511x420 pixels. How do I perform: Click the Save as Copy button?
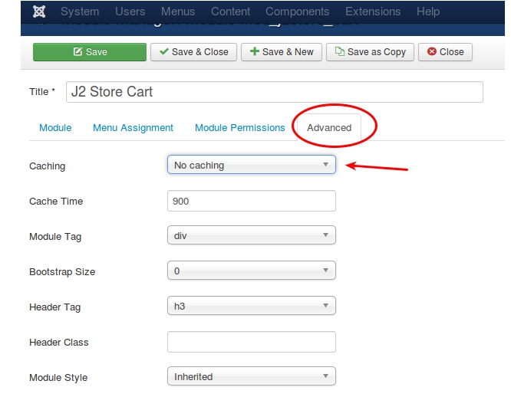coord(371,52)
